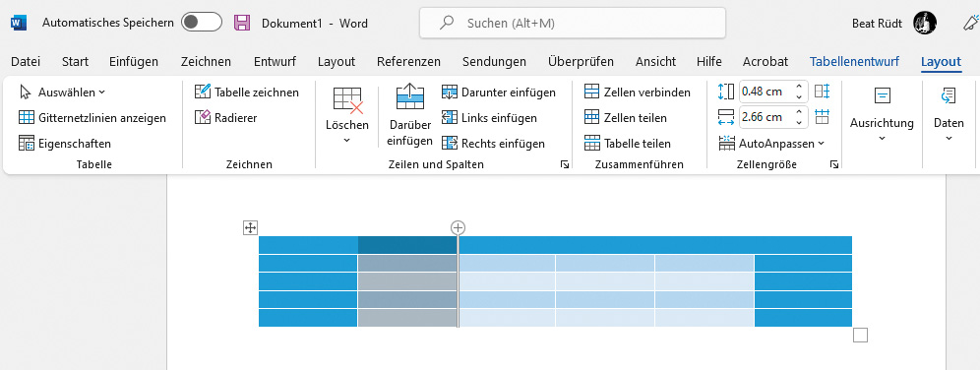Decrease column width with down arrow
980x370 pixels.
(799, 122)
